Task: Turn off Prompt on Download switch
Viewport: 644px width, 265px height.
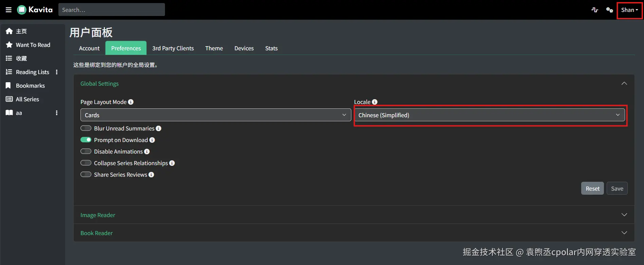Action: click(86, 140)
